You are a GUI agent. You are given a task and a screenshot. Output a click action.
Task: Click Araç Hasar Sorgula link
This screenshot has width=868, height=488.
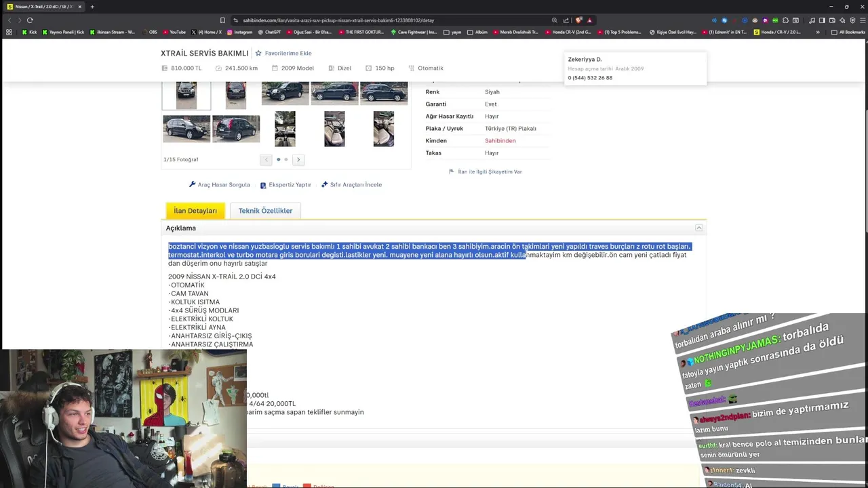click(220, 184)
